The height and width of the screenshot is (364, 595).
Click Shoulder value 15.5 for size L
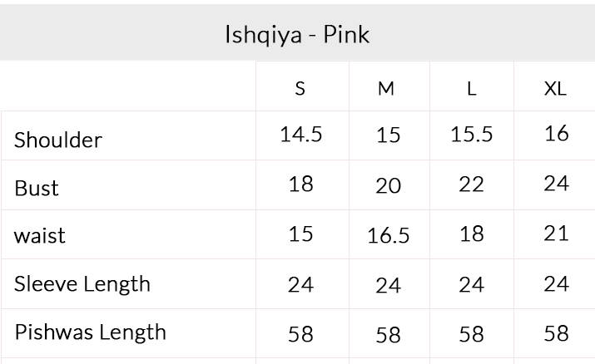click(x=471, y=135)
